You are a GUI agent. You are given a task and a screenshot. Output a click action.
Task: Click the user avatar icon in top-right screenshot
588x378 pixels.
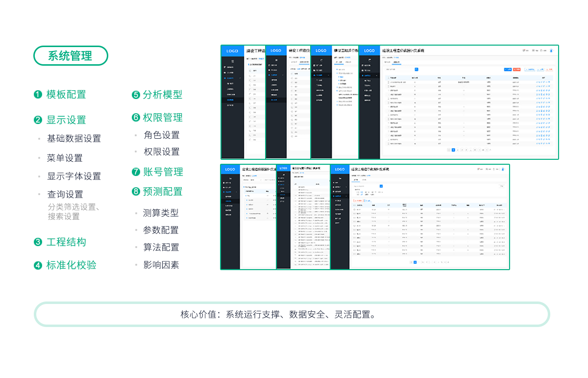(x=551, y=50)
